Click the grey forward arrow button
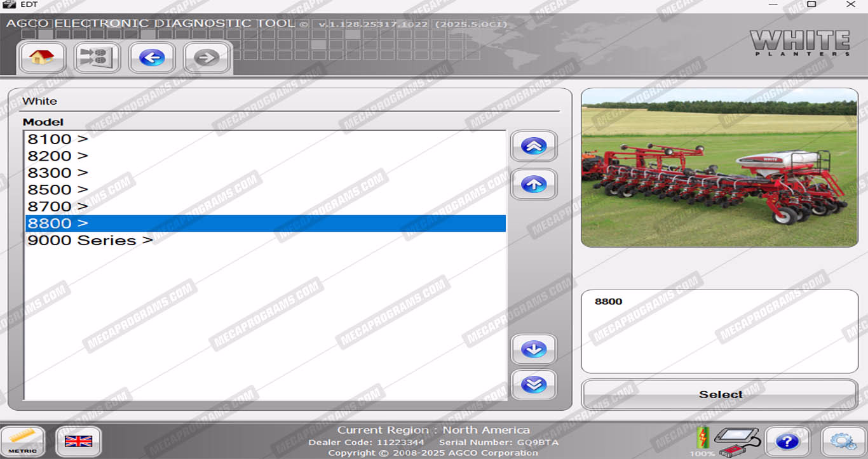The width and height of the screenshot is (868, 459). tap(206, 58)
